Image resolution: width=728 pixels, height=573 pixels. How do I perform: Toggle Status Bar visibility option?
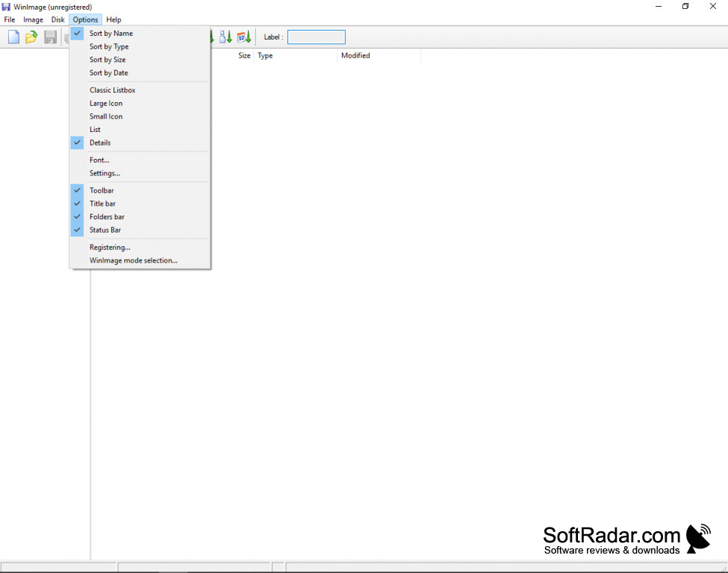click(x=140, y=230)
